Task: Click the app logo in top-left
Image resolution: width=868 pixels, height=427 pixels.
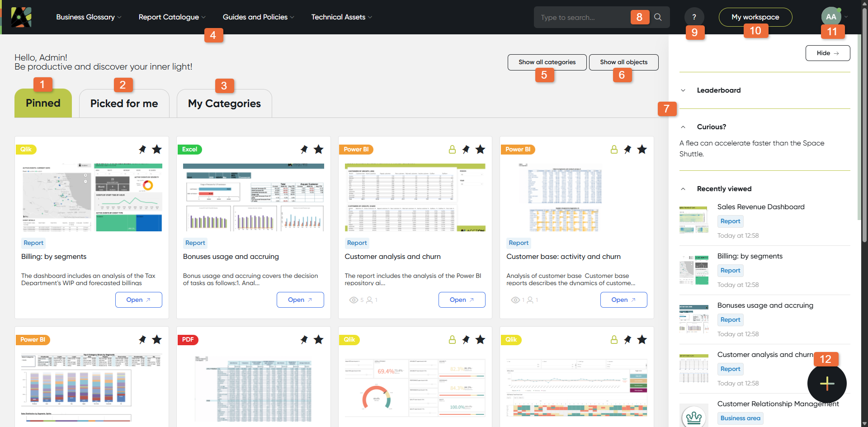Action: pyautogui.click(x=21, y=17)
